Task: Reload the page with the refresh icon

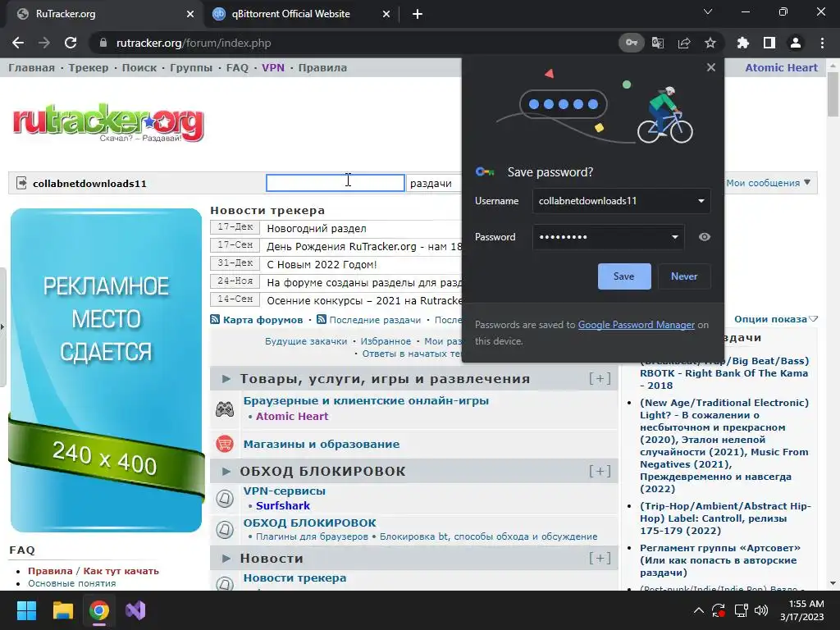Action: point(71,43)
